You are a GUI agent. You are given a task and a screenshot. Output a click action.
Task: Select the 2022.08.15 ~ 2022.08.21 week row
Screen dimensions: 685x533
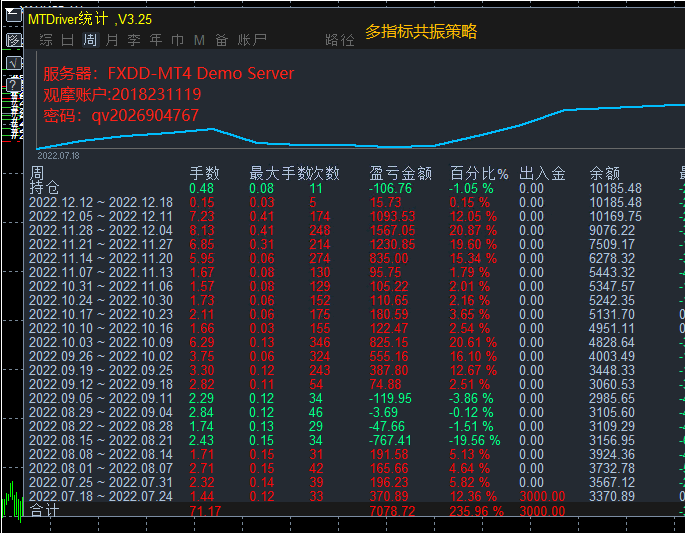[x=101, y=440]
